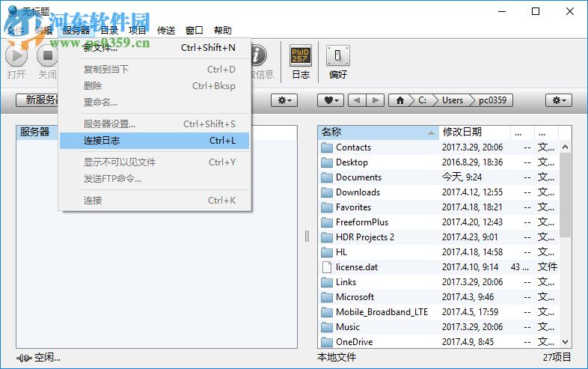Maximize the window
The image size is (588, 369).
(536, 12)
